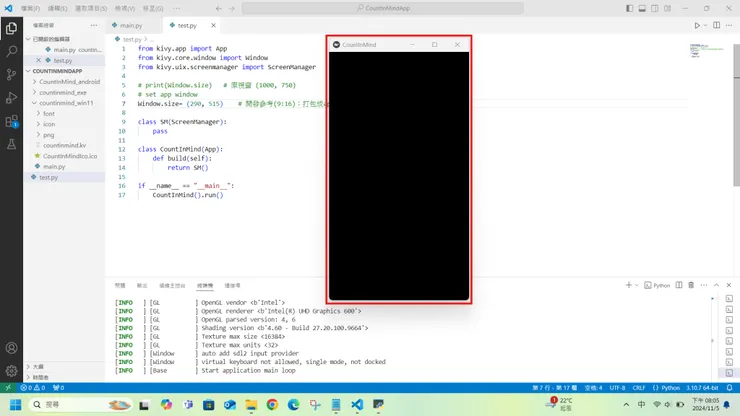Toggle the bottom panel layout button

tap(643, 8)
